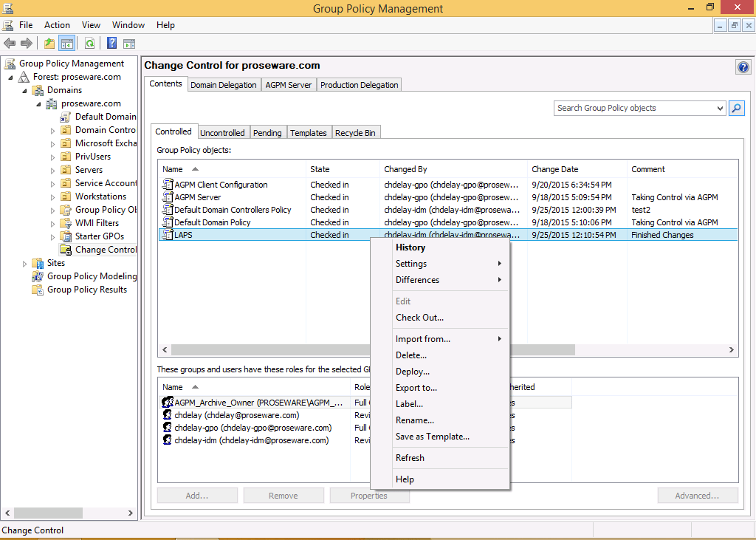Open the Domain Delegation tab

click(x=224, y=85)
